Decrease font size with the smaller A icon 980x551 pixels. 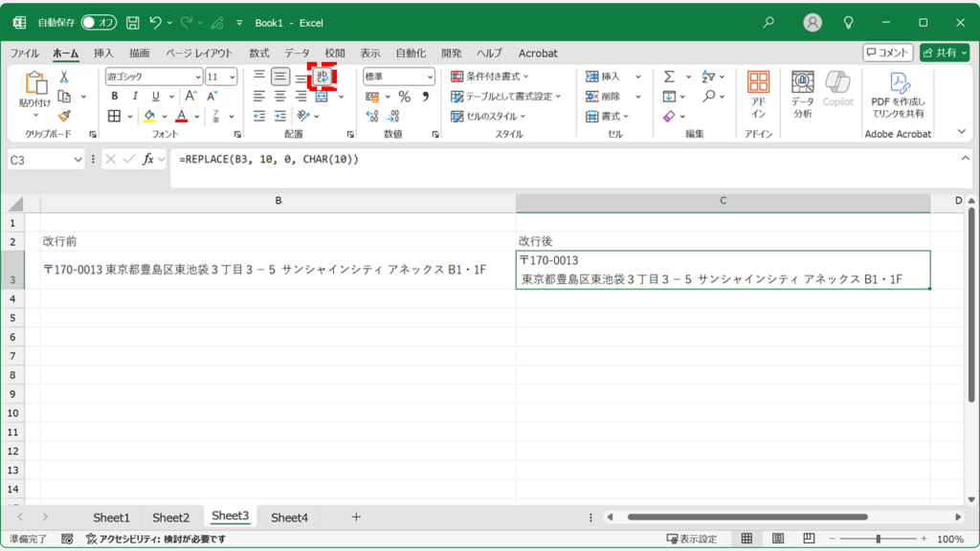[212, 97]
